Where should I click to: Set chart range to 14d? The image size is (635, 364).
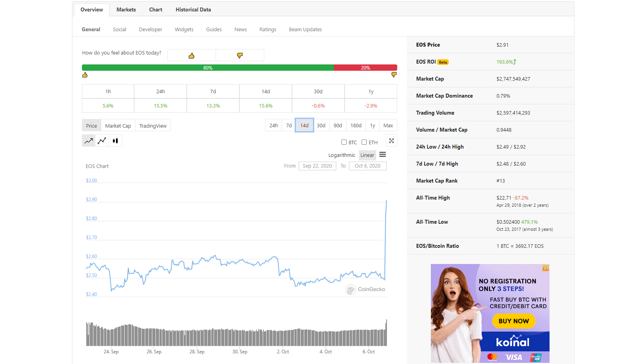pyautogui.click(x=304, y=125)
